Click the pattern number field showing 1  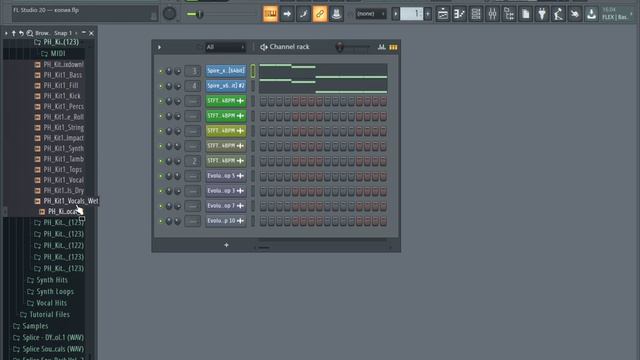[x=411, y=14]
